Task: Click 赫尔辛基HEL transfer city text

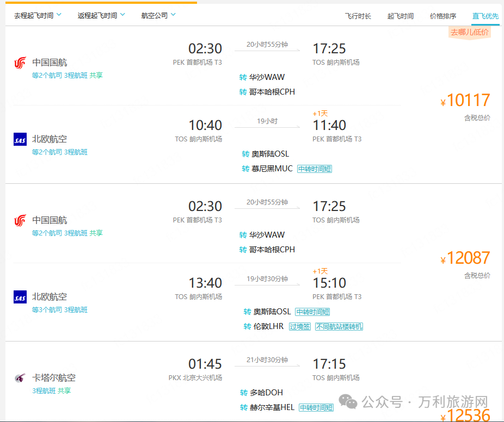Action: coord(272,407)
